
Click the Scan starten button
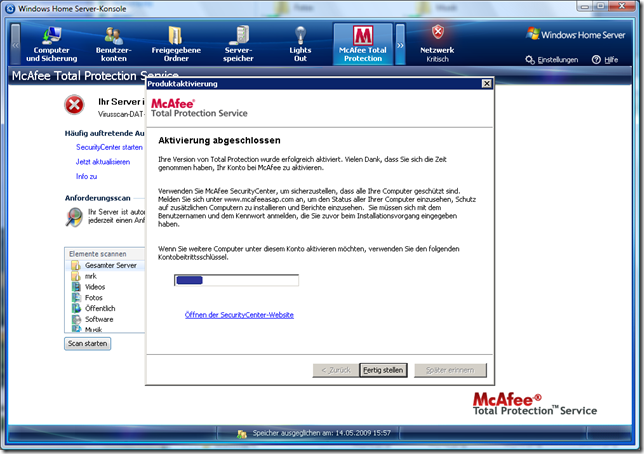[87, 343]
